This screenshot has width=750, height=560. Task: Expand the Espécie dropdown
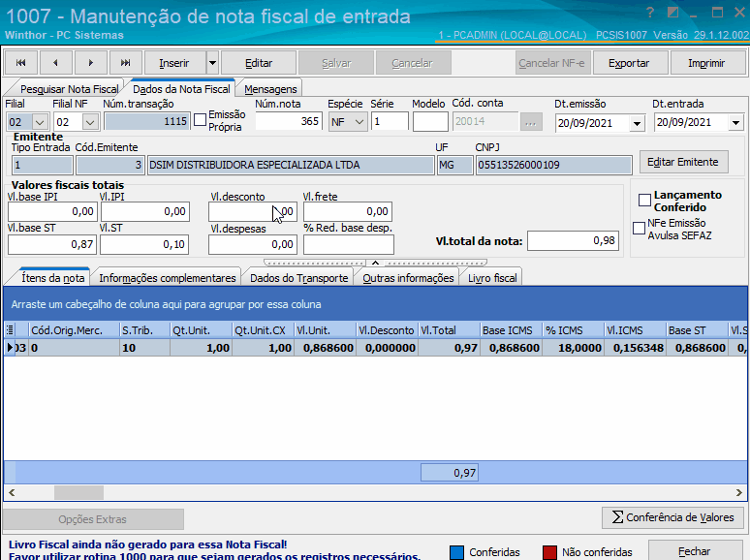tap(360, 122)
